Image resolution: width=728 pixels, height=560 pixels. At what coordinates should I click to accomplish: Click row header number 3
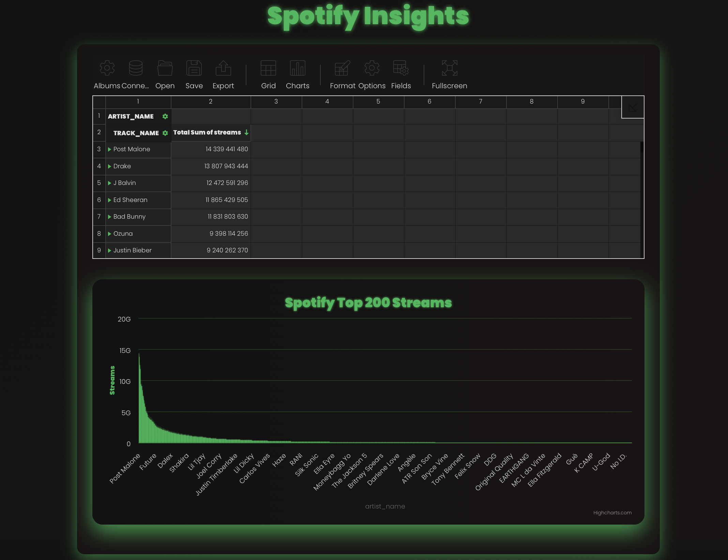coord(99,150)
